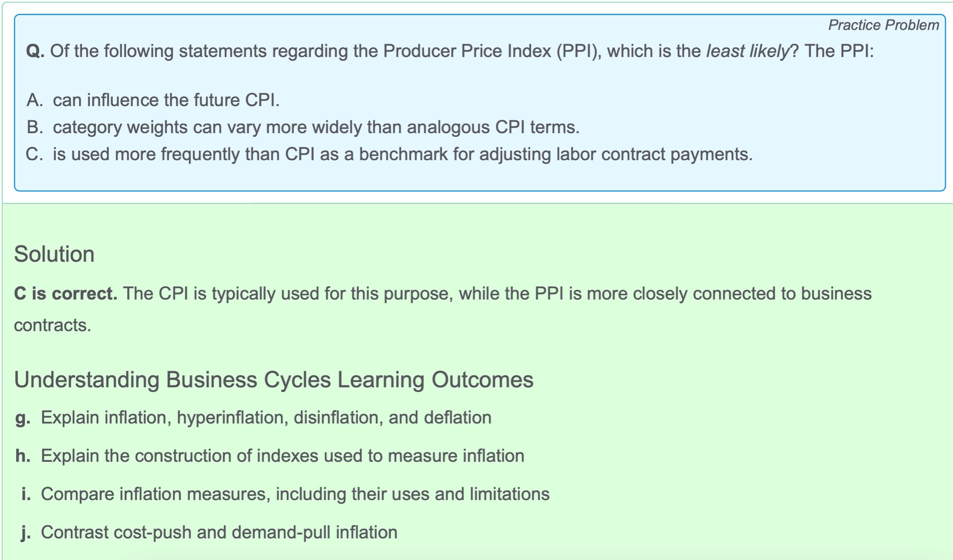The width and height of the screenshot is (953, 560).
Task: Click the Practice Problem label
Action: coord(883,25)
